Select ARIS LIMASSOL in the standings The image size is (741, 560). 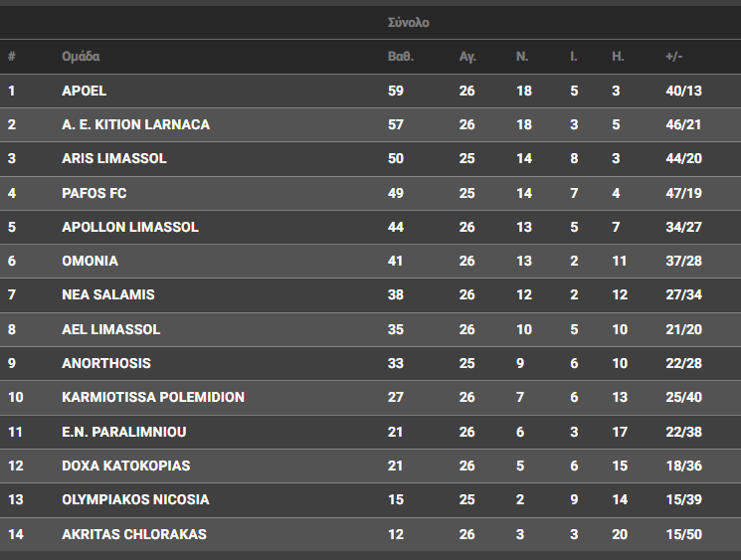point(114,158)
